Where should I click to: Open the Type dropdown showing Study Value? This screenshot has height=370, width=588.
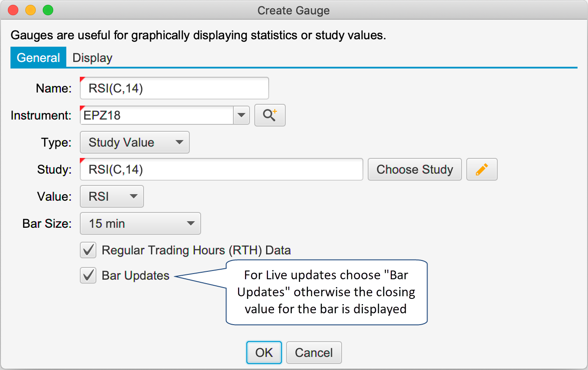point(135,143)
